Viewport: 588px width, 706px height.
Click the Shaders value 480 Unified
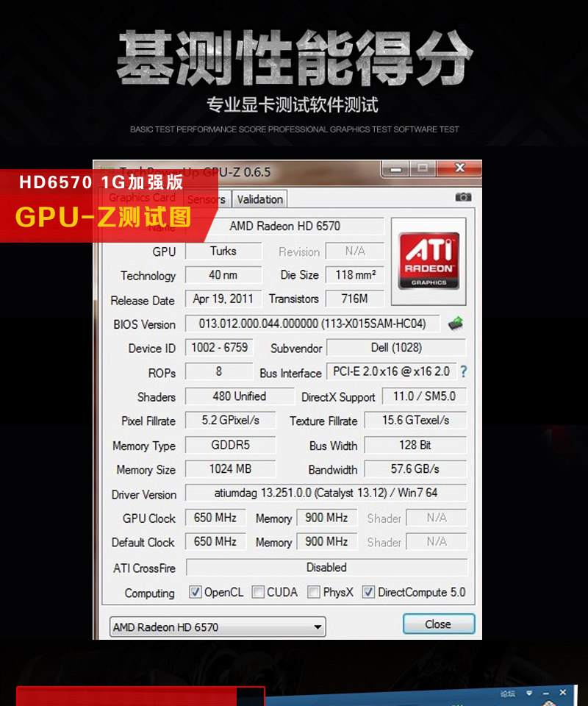(240, 396)
